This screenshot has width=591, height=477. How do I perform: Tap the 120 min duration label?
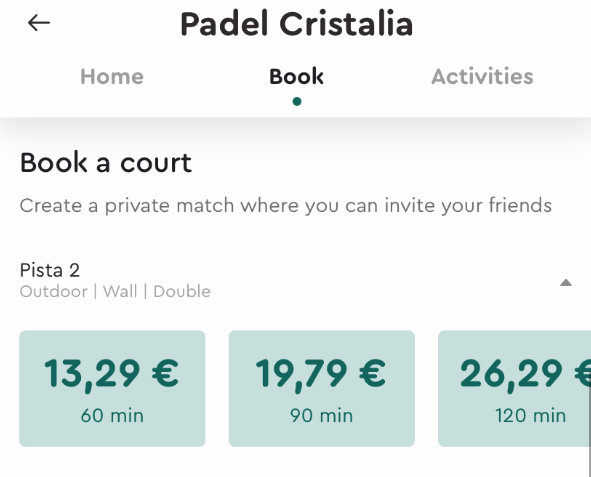click(531, 416)
